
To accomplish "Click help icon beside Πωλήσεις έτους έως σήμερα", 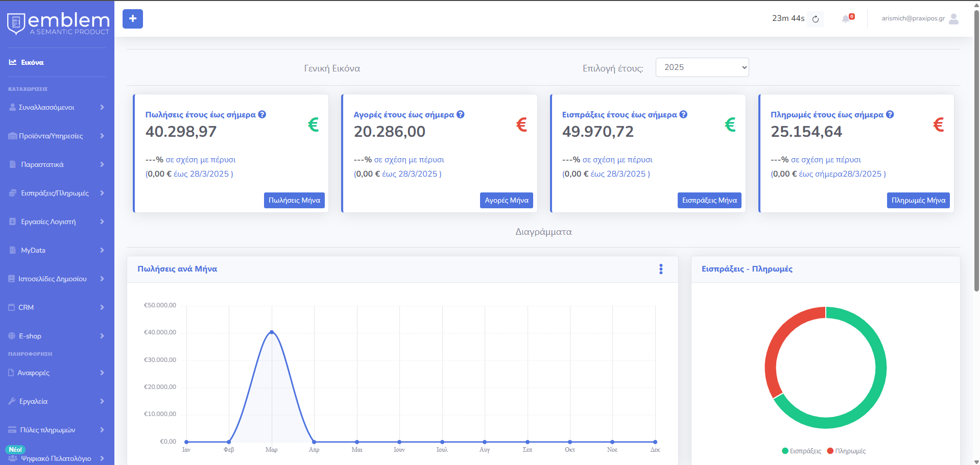I will click(x=262, y=114).
